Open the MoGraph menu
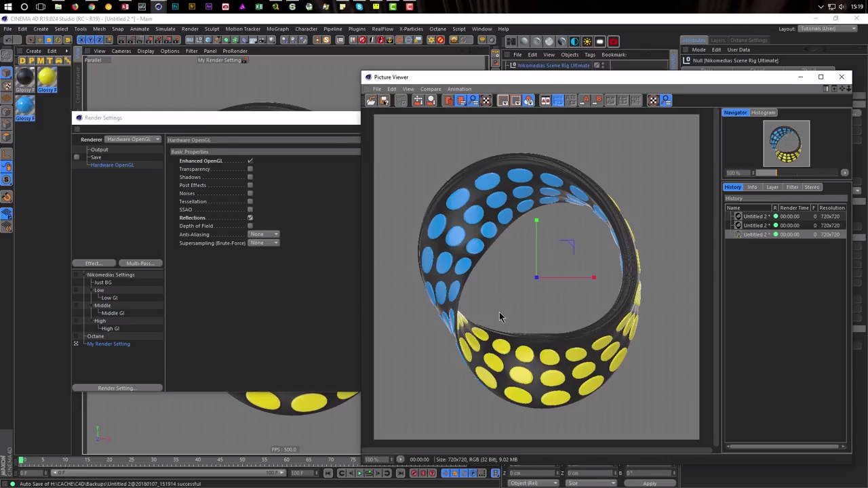Viewport: 868px width, 488px height. coord(277,29)
